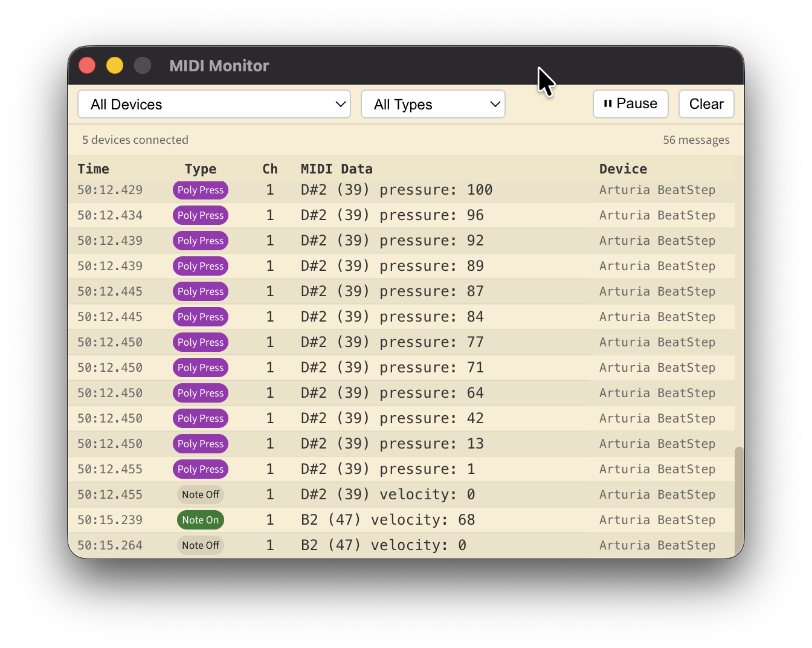Click the Note Off badge on the last row
Viewport: 812px width, 648px height.
click(200, 545)
